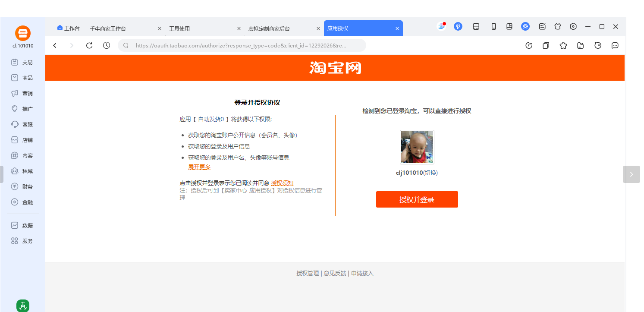This screenshot has height=312, width=644.
Task: Click the blue customer-service headset icon
Action: pos(525,26)
